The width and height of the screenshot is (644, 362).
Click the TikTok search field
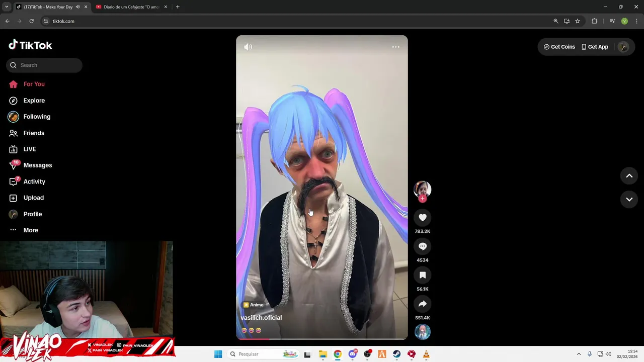tap(44, 65)
